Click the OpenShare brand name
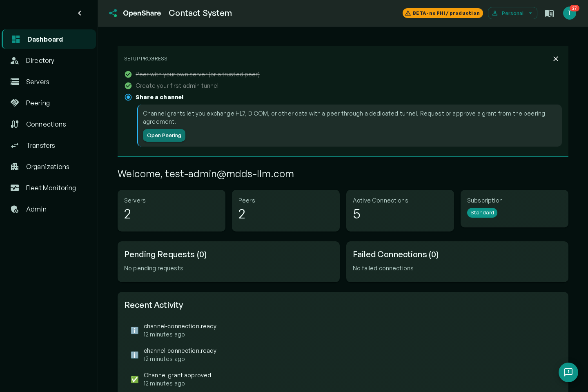 pyautogui.click(x=142, y=13)
